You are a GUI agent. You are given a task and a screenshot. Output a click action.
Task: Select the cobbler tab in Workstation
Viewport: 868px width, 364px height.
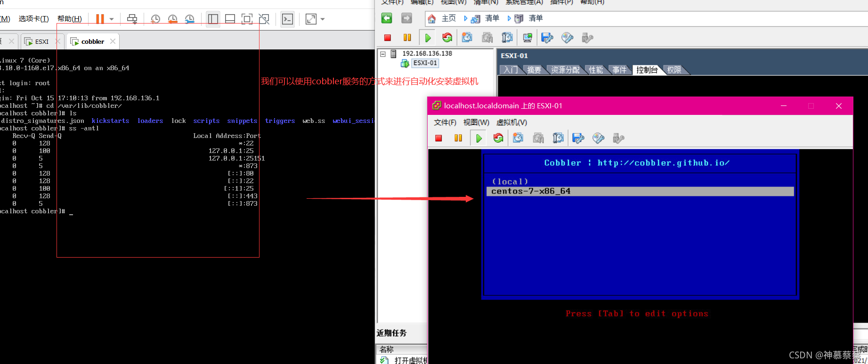pos(92,41)
